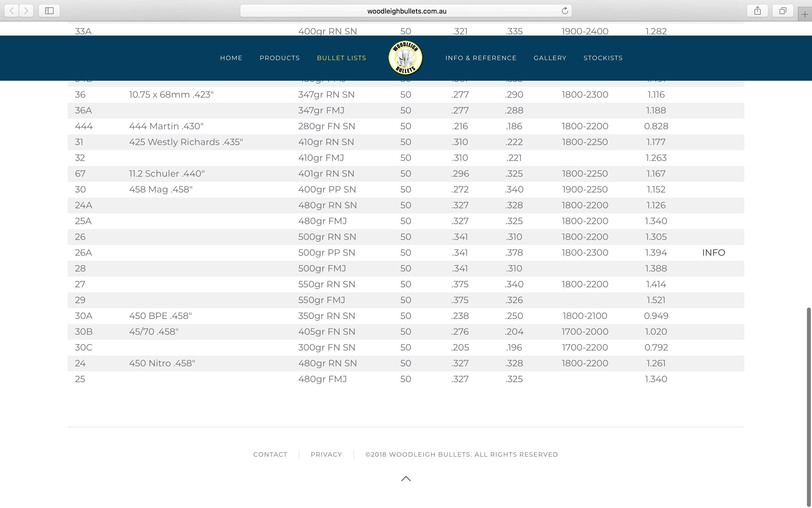Click the CONTACT footer link
Image resolution: width=812 pixels, height=508 pixels.
coord(270,454)
